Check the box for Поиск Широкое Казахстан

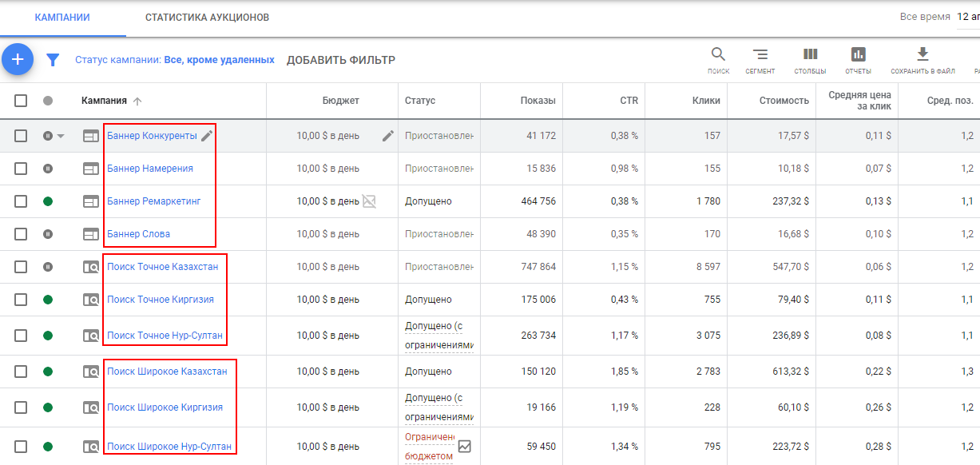click(x=21, y=372)
